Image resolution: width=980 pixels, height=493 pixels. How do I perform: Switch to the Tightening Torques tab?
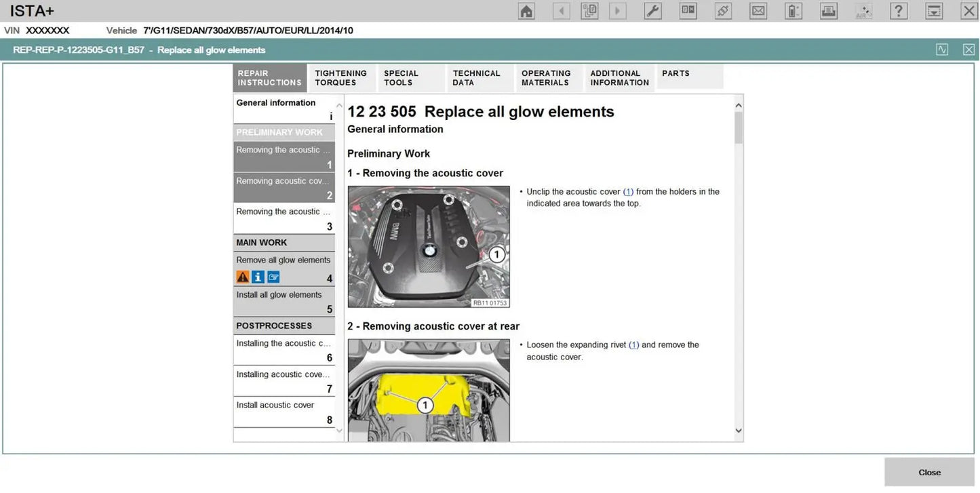[x=340, y=77]
